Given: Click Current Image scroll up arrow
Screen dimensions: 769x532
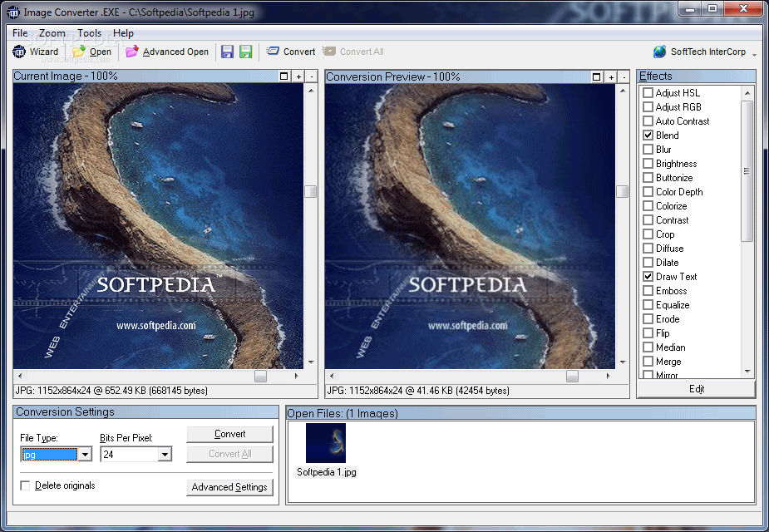Looking at the screenshot, I should tap(311, 91).
